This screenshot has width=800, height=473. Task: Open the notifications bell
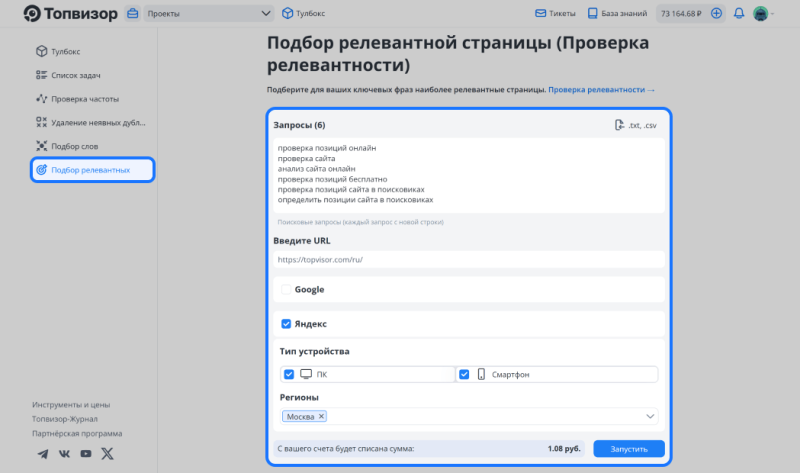coord(739,13)
